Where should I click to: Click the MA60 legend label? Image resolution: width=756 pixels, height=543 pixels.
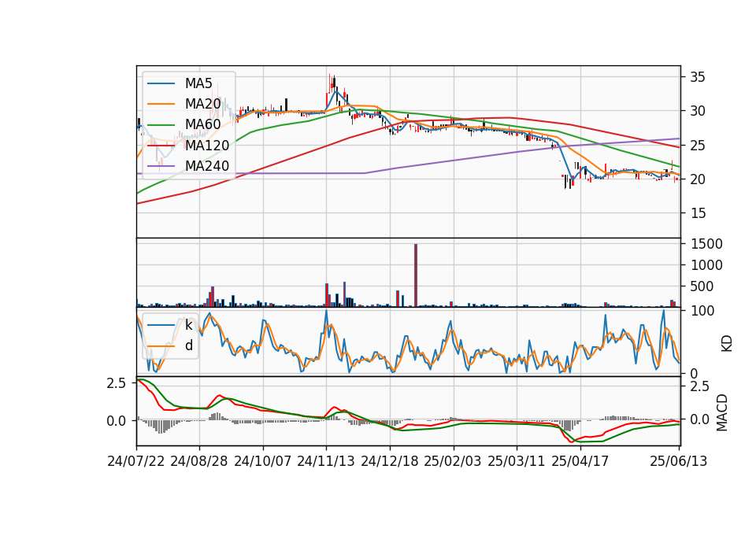(x=202, y=124)
